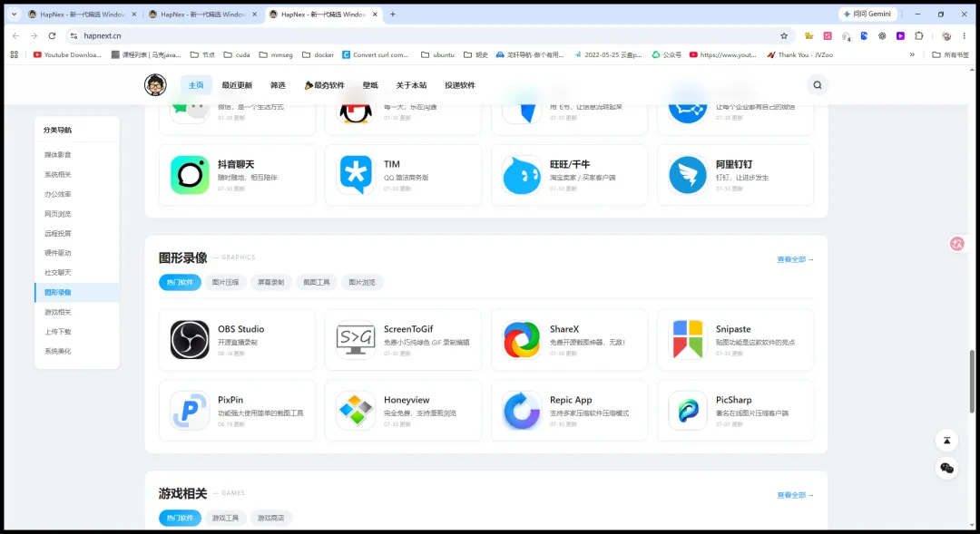Open the ubuntu bookmark folder
980x534 pixels.
pyautogui.click(x=437, y=55)
